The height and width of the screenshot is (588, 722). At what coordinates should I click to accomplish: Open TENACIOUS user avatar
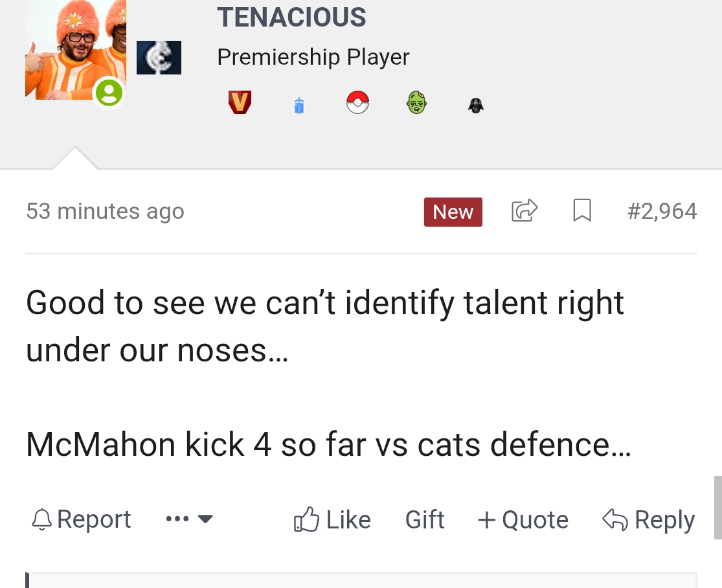[76, 49]
